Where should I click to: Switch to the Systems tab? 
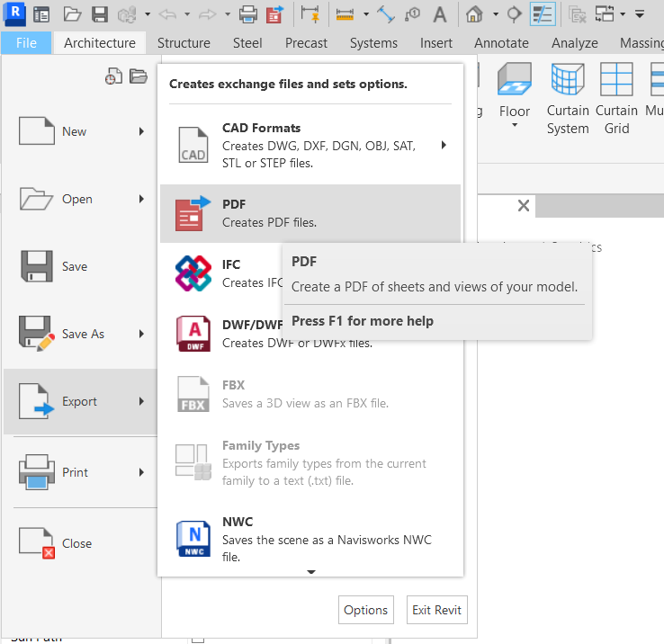click(373, 43)
